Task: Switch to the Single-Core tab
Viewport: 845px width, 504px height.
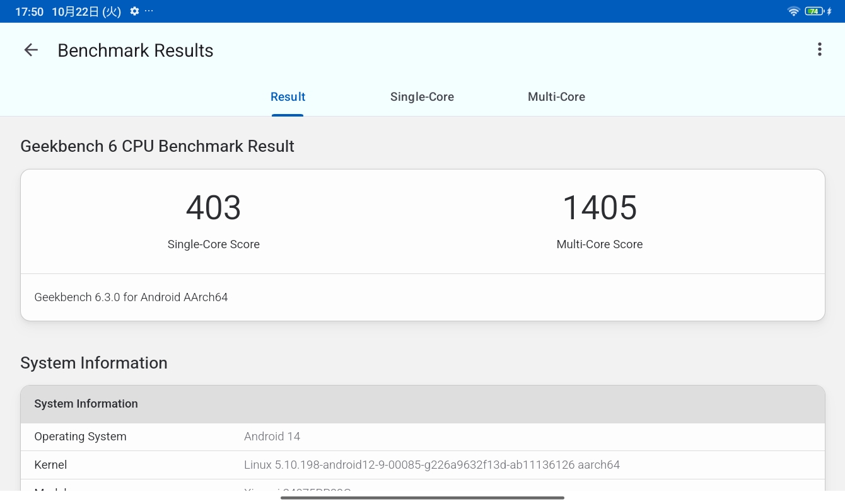Action: pos(422,97)
